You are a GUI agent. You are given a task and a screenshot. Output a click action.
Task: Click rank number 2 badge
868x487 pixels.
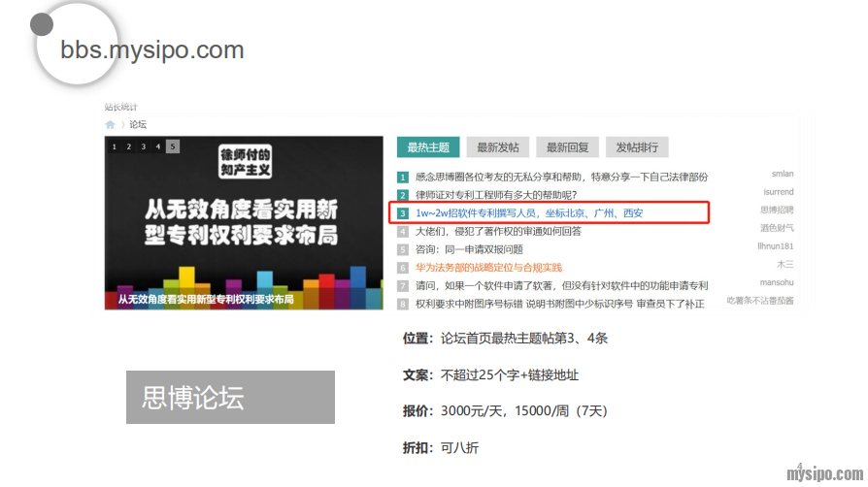pyautogui.click(x=403, y=195)
